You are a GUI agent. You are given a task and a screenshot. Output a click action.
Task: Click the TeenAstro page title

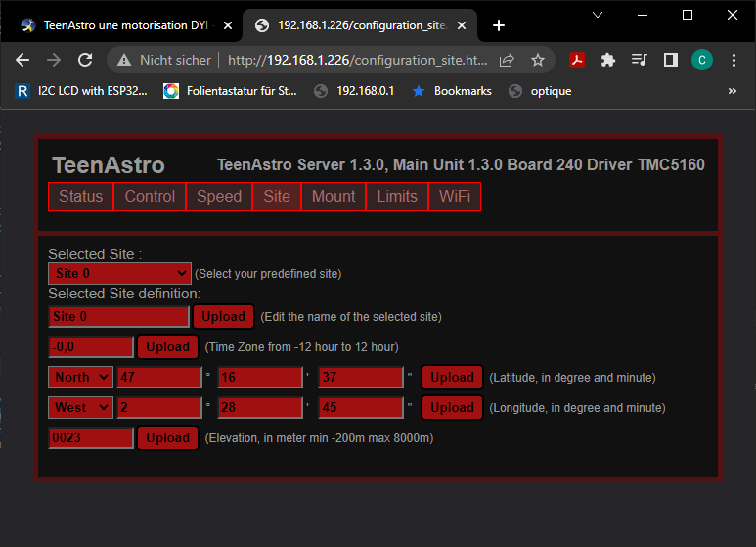[109, 165]
